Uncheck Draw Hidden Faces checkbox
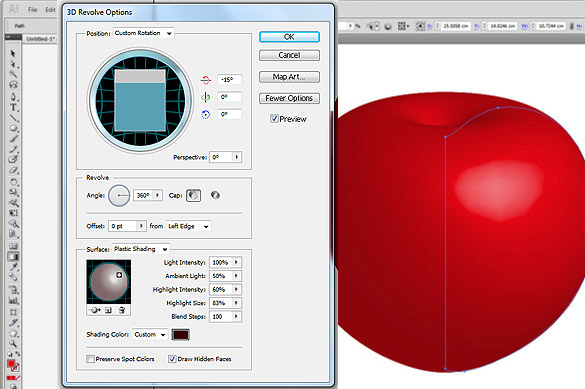 pos(172,359)
